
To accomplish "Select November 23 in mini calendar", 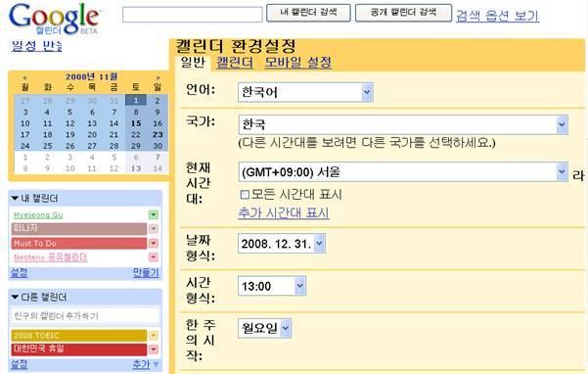I will point(158,134).
